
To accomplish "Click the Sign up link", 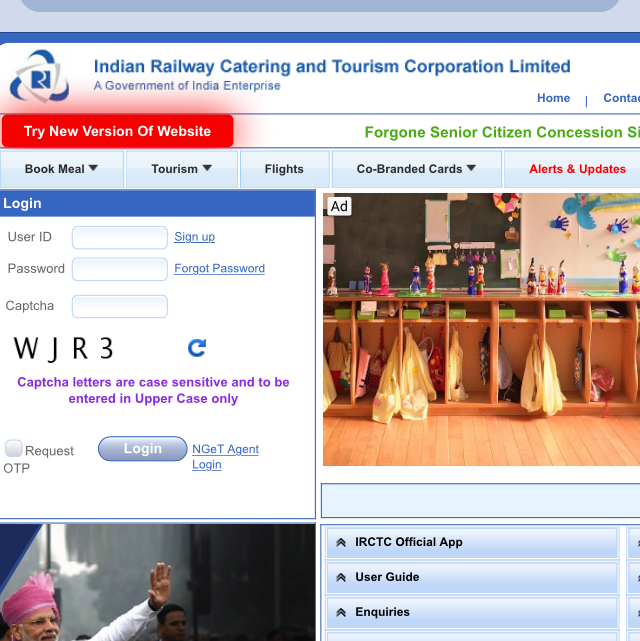I will (x=195, y=237).
